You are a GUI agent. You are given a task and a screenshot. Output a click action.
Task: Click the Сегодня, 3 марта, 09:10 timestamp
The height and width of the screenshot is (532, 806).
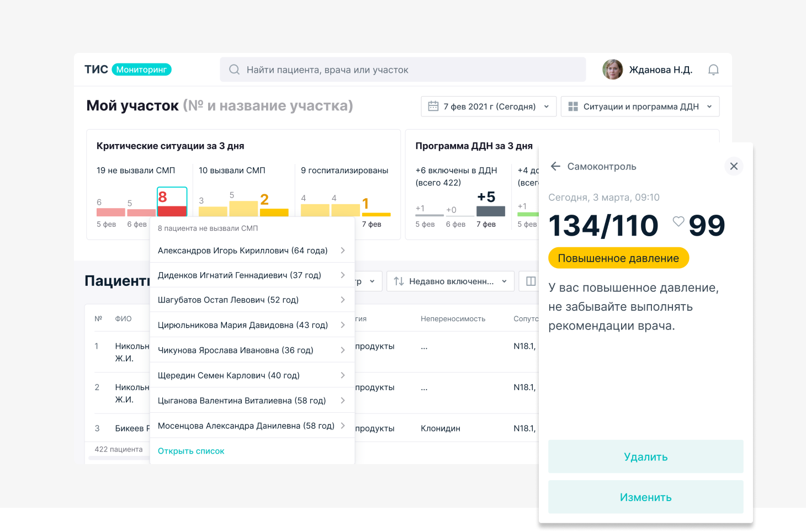pyautogui.click(x=604, y=198)
